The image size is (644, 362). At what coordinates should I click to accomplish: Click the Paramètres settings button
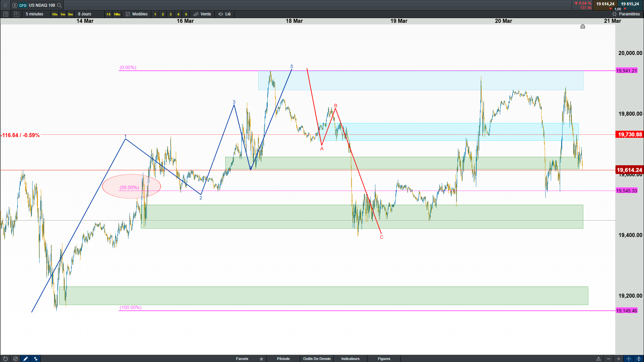point(626,14)
